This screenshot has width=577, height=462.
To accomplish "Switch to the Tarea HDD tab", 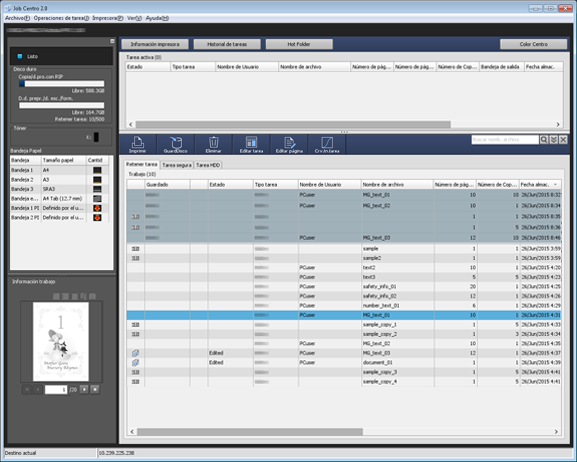I will point(208,165).
